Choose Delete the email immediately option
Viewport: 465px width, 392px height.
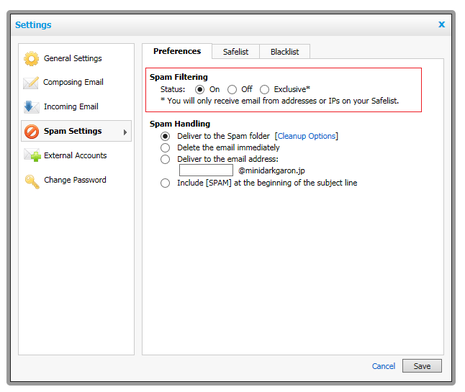pyautogui.click(x=165, y=148)
